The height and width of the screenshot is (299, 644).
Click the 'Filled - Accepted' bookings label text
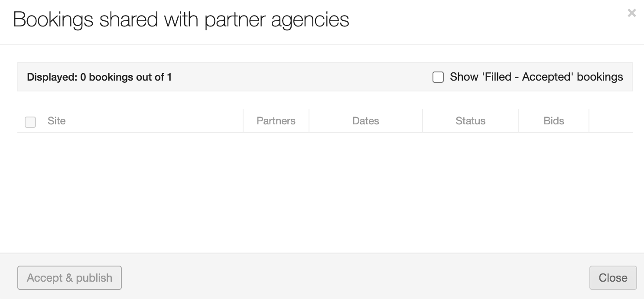[x=536, y=77]
